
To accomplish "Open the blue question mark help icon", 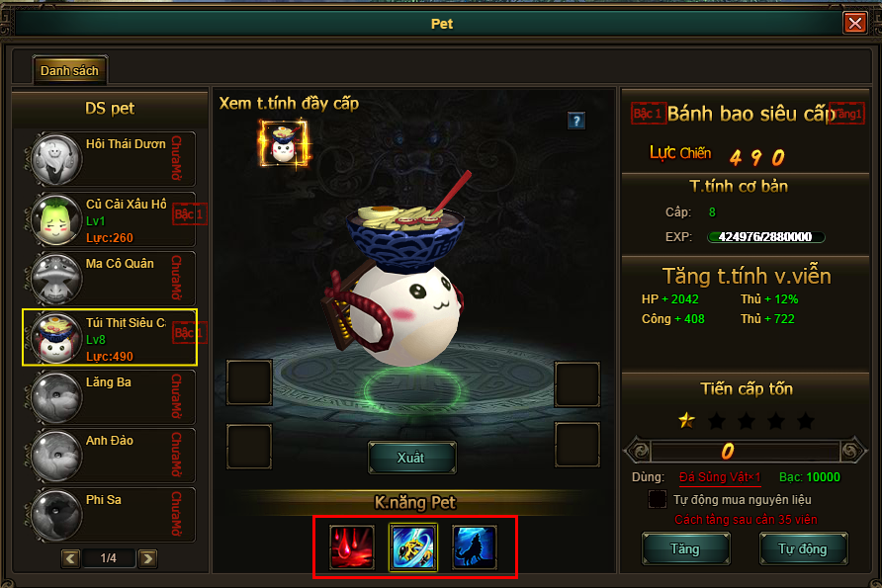I will 576,121.
